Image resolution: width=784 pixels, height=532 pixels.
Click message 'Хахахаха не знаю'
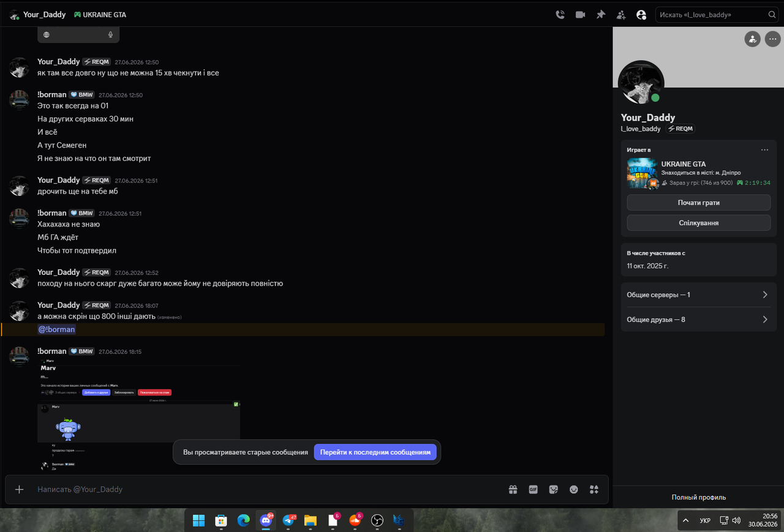[x=69, y=224]
